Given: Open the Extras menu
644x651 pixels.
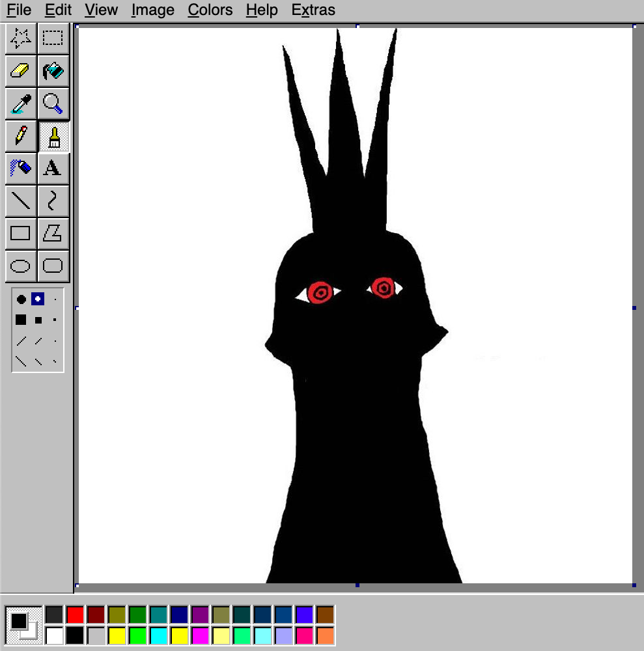Looking at the screenshot, I should click(313, 10).
